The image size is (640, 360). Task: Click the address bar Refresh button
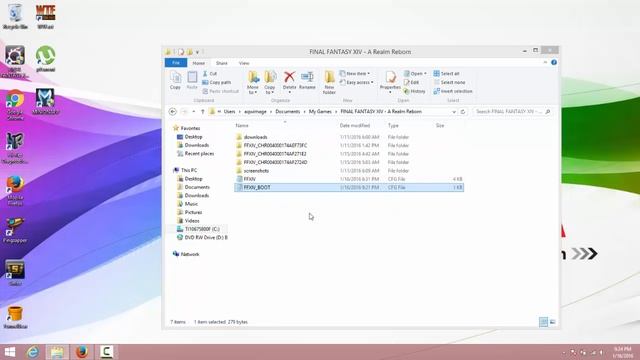click(x=463, y=111)
